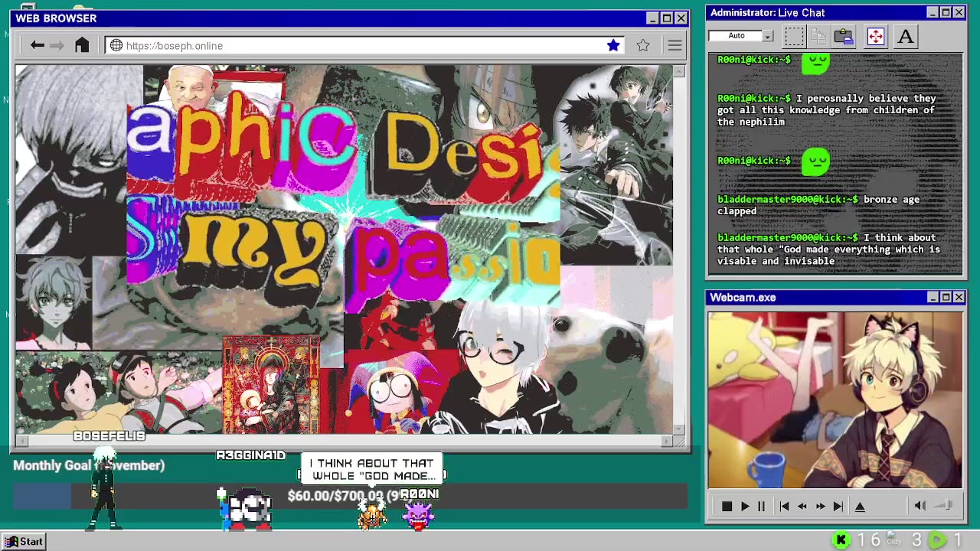The height and width of the screenshot is (551, 980).
Task: Click the copy icon in Live Chat toolbar
Action: 818,36
